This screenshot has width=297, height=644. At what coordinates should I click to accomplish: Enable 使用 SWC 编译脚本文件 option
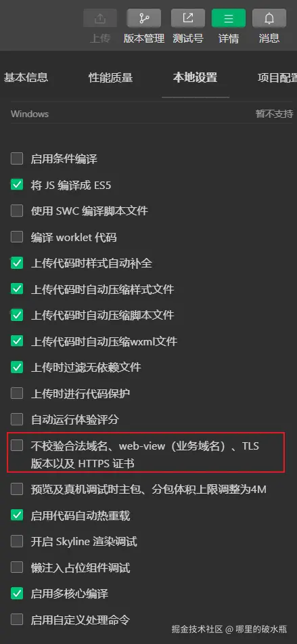17,211
